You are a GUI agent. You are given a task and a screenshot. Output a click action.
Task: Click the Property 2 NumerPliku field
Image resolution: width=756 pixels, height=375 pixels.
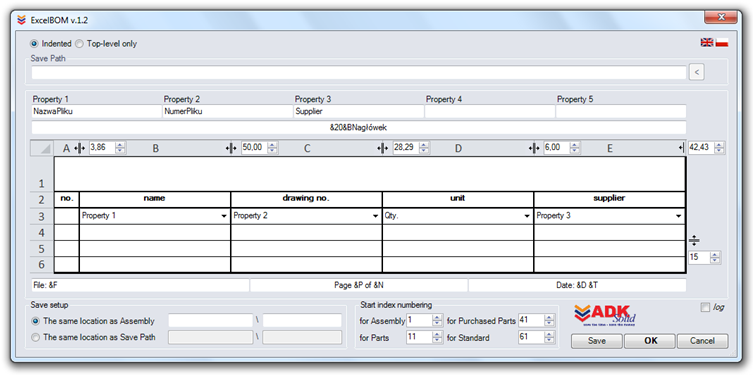228,111
